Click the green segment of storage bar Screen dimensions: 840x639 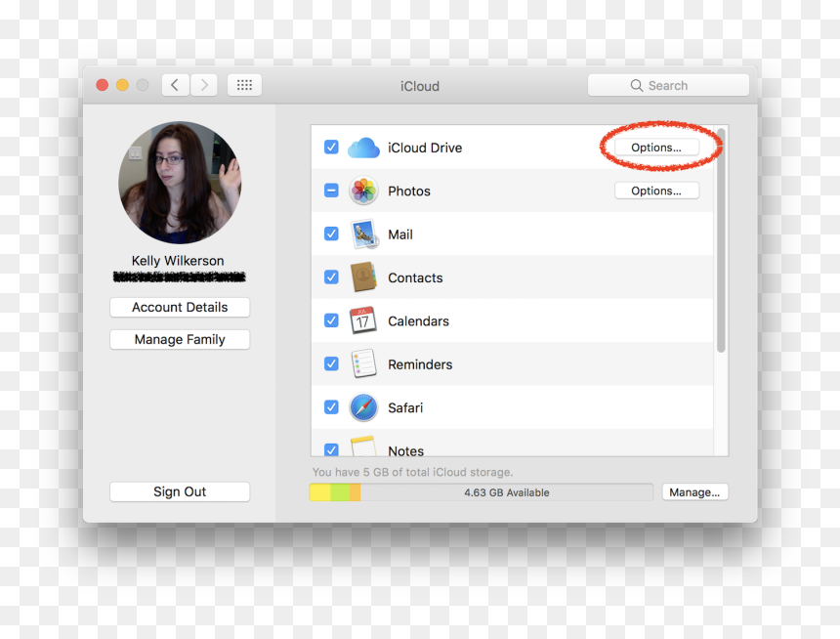coord(340,492)
